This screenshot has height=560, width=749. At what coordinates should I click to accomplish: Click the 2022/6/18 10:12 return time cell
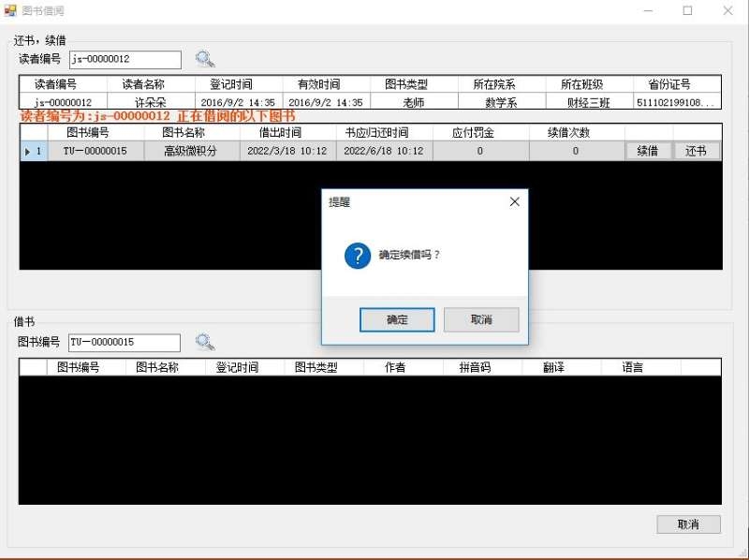(384, 152)
